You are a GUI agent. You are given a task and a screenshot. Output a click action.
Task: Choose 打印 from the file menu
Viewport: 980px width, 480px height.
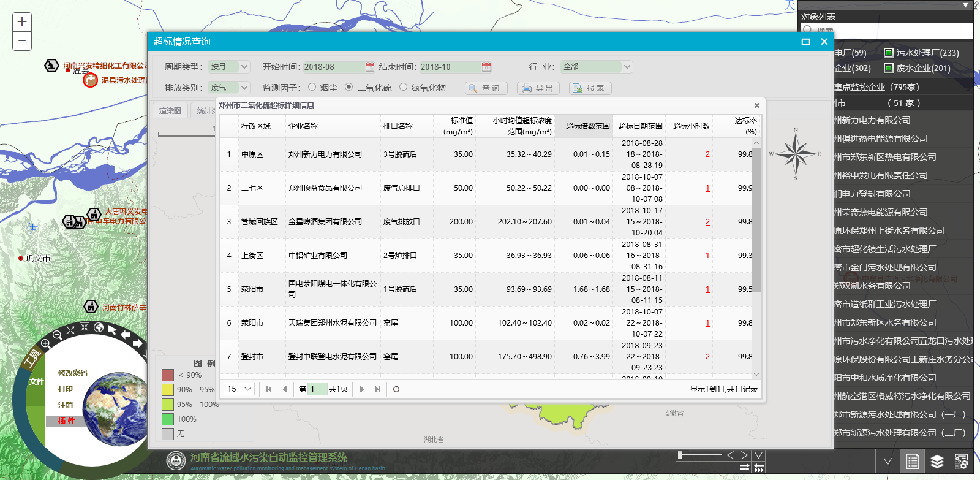(66, 389)
